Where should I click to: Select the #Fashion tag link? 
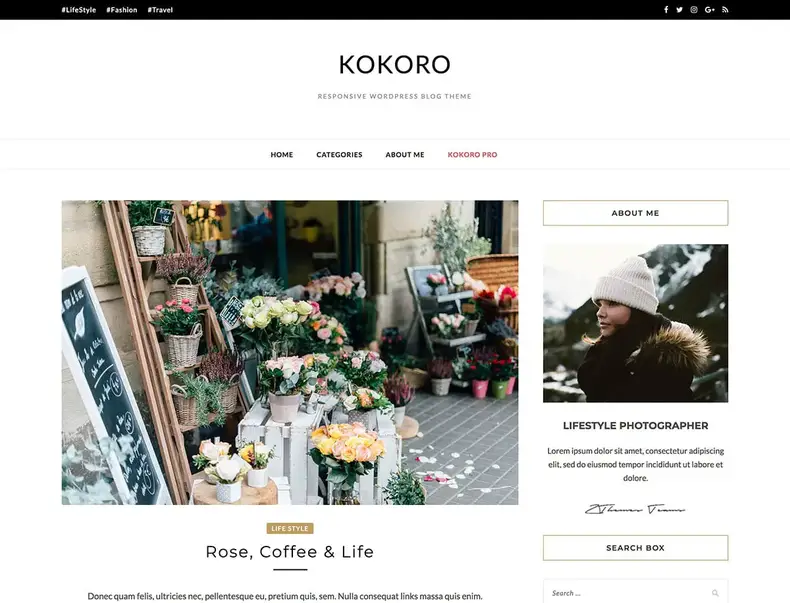pos(121,10)
